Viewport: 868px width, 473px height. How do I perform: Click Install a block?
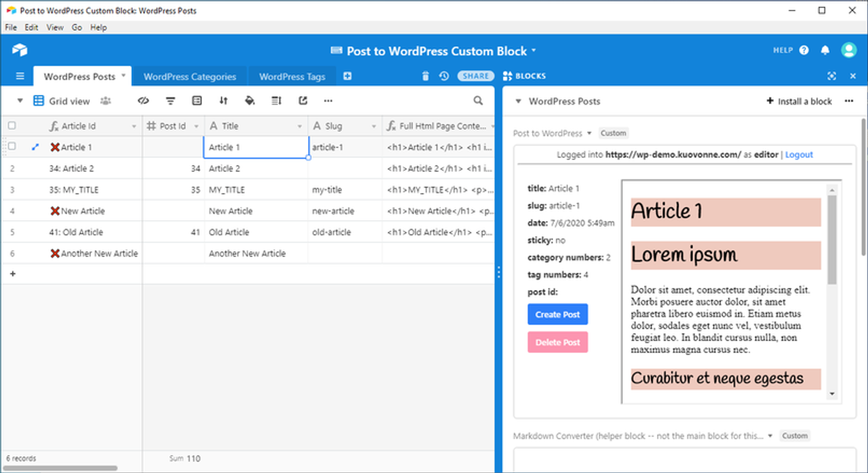[x=799, y=101]
